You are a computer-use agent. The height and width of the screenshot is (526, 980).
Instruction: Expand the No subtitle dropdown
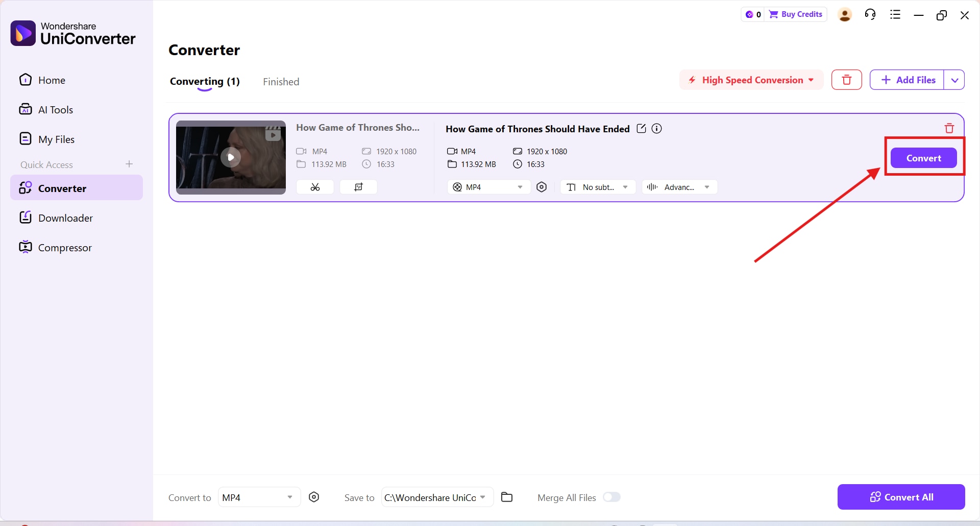tap(598, 187)
